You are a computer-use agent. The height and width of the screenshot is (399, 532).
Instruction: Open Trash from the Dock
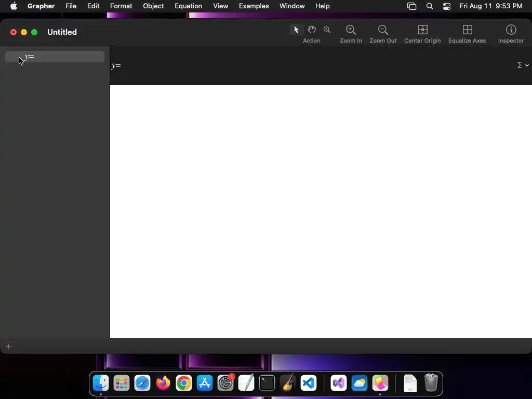point(431,383)
